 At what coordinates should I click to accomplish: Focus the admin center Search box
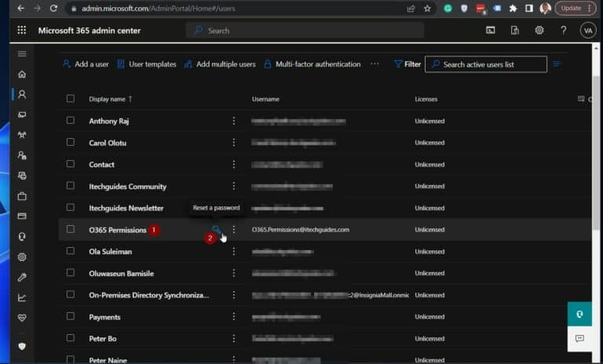[305, 31]
